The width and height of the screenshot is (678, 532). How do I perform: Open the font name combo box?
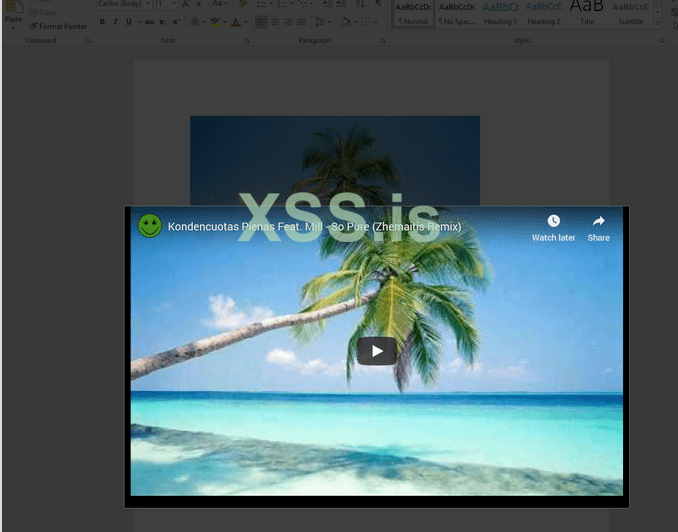[124, 4]
